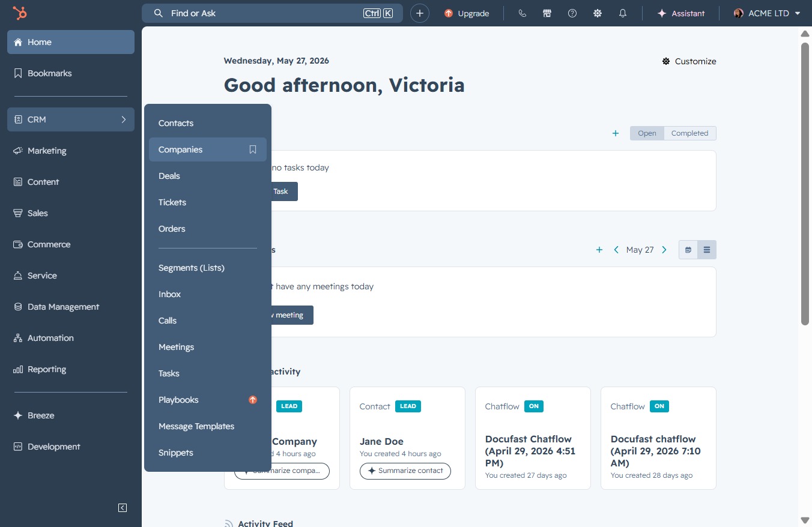Select Meetings from the CRM menu
Image resolution: width=812 pixels, height=527 pixels.
coord(208,347)
